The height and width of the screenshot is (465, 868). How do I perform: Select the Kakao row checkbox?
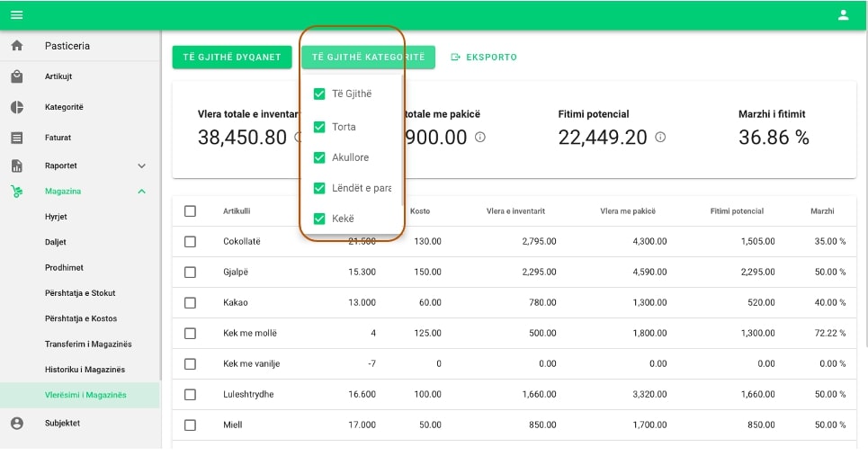click(x=190, y=302)
